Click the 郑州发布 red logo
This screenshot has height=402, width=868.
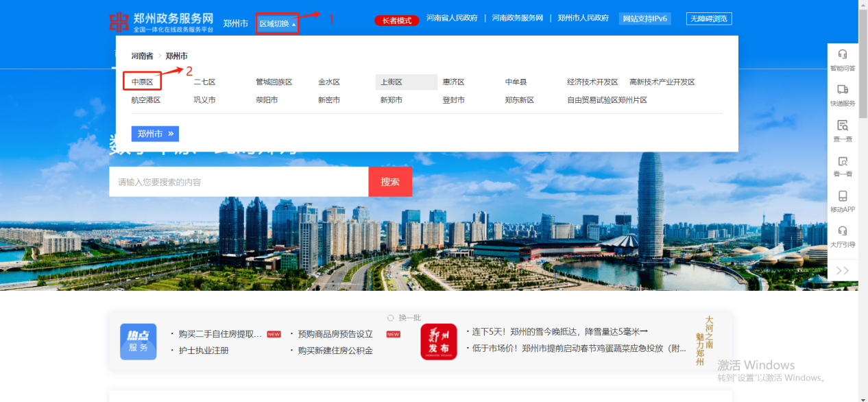[437, 341]
